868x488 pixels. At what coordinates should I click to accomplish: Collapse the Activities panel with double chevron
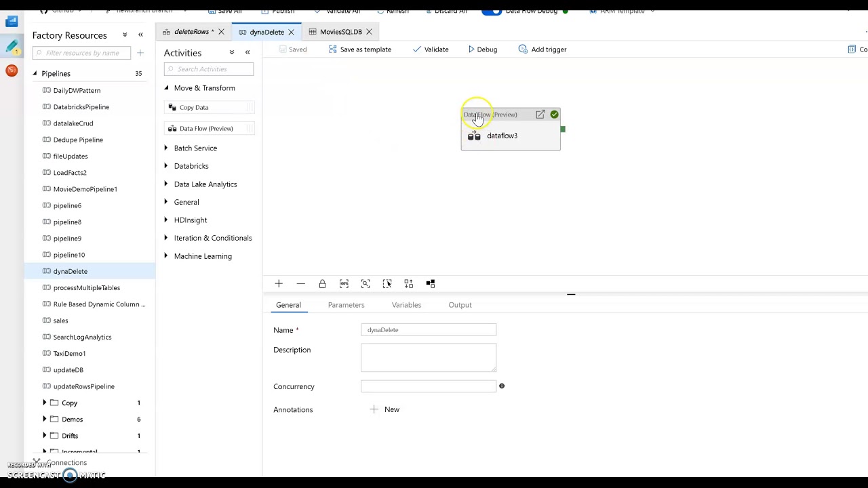(248, 52)
